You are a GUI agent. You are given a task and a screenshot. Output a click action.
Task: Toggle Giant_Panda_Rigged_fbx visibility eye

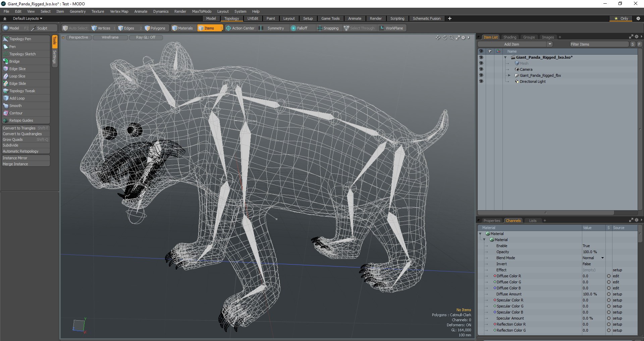pos(481,75)
